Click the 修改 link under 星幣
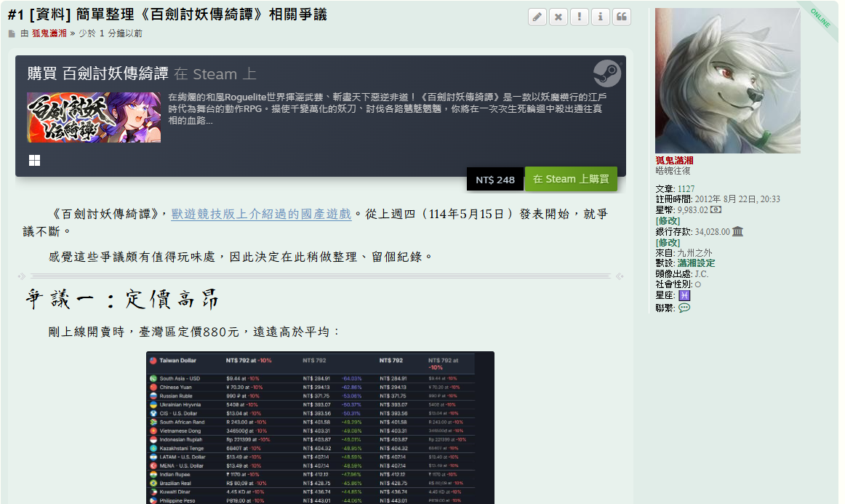Screen dimensions: 845x504 point(668,221)
